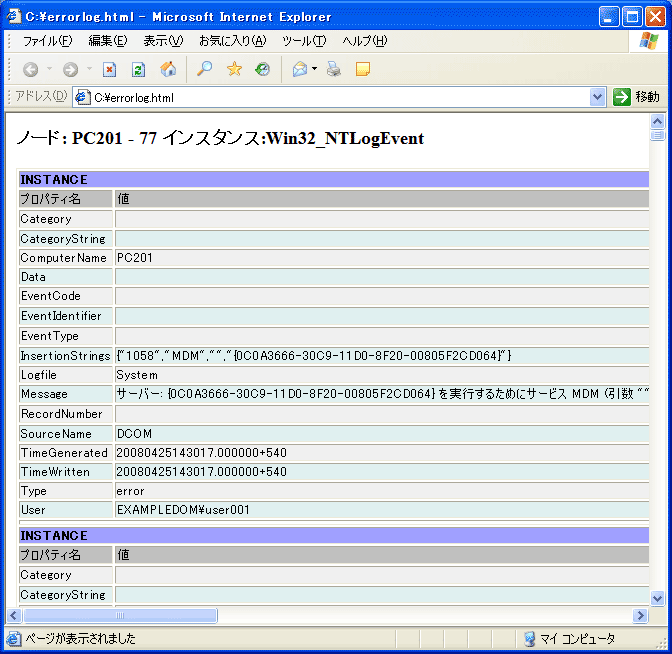Refresh the current page
672x654 pixels.
[139, 70]
